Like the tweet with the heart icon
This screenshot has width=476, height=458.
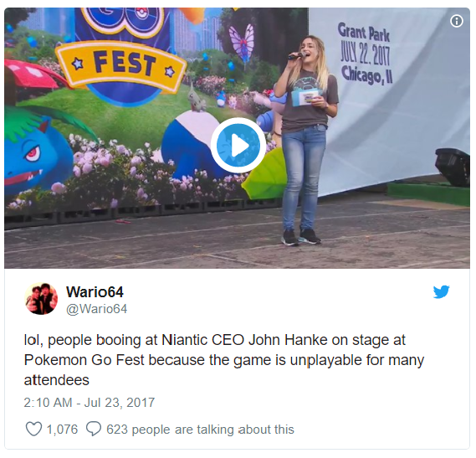33,430
